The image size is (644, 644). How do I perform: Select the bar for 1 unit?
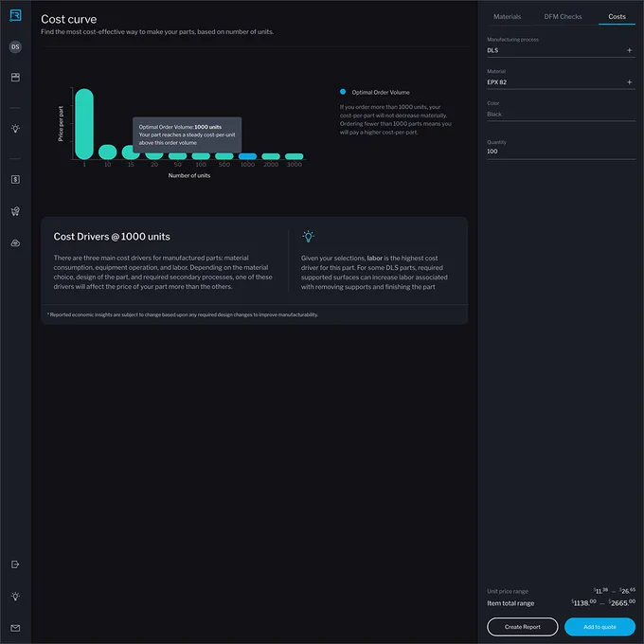tap(84, 124)
